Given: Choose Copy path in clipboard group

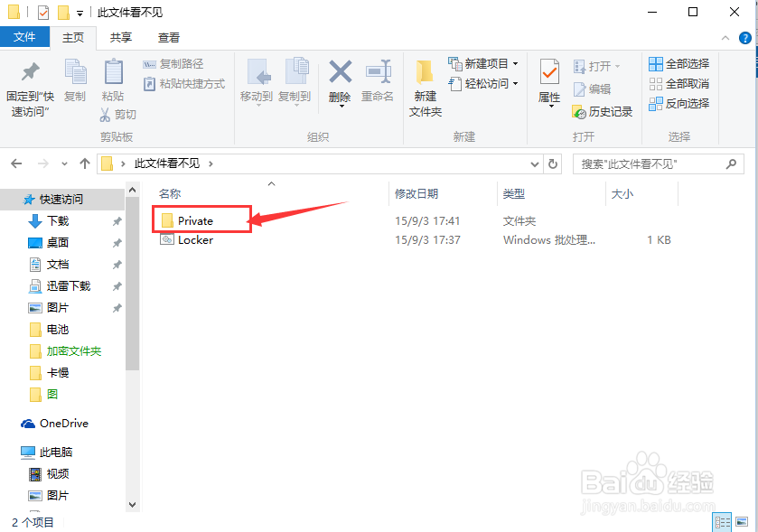Looking at the screenshot, I should (173, 64).
